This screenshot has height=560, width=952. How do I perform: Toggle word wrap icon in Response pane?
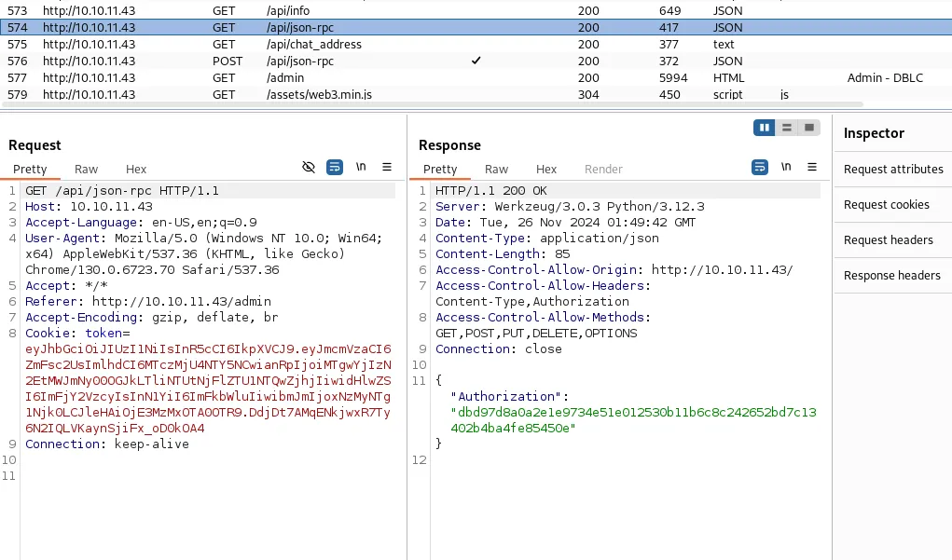[760, 168]
